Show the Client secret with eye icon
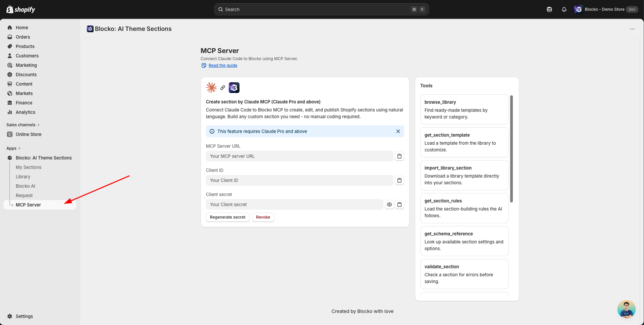This screenshot has height=325, width=644. [x=389, y=204]
